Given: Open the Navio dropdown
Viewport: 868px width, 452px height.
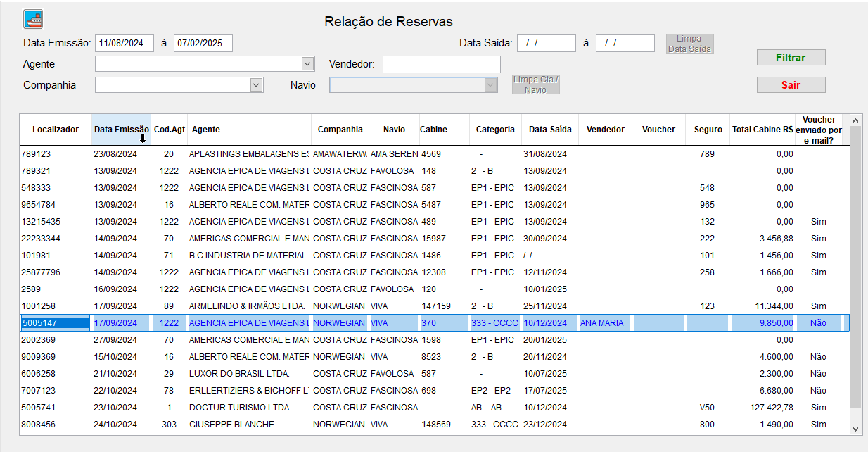Looking at the screenshot, I should [490, 85].
